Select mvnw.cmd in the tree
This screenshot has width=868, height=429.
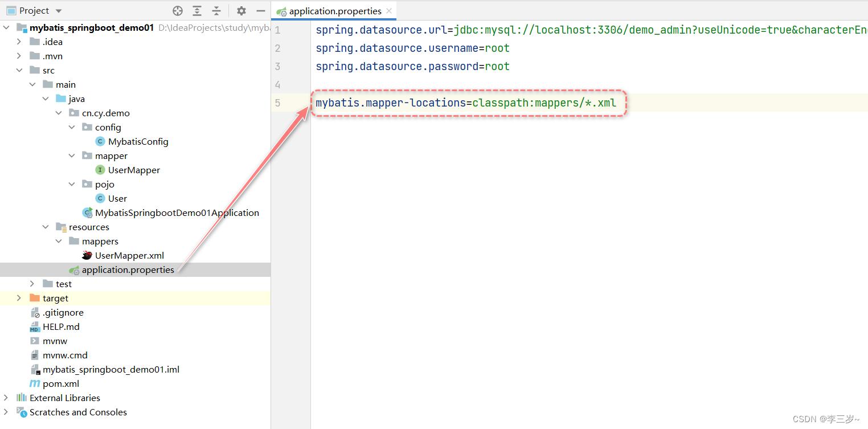tap(65, 355)
